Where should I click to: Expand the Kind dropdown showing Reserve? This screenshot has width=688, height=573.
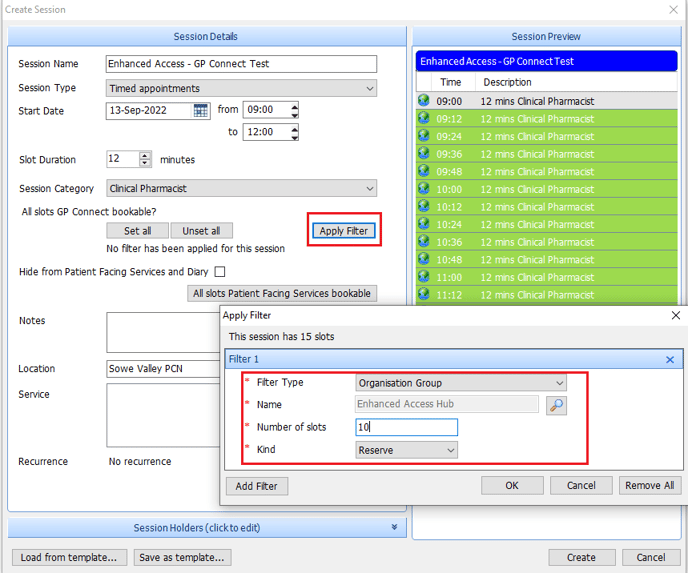coord(450,451)
